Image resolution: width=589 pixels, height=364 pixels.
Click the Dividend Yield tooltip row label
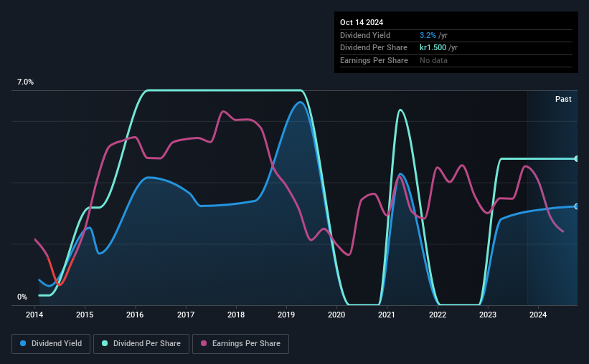pyautogui.click(x=365, y=35)
